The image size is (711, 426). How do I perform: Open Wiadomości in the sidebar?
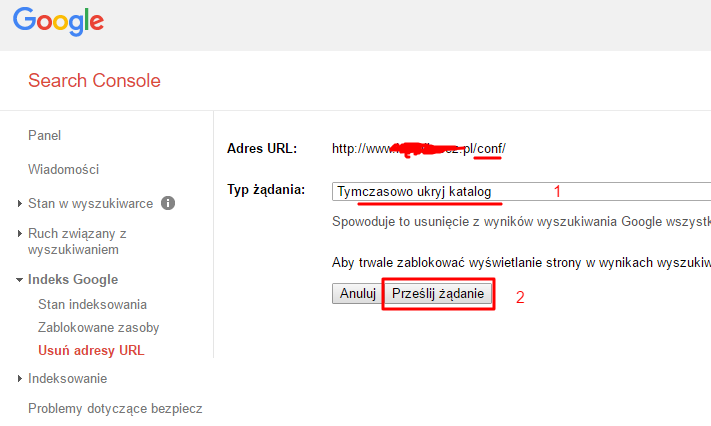click(x=63, y=169)
